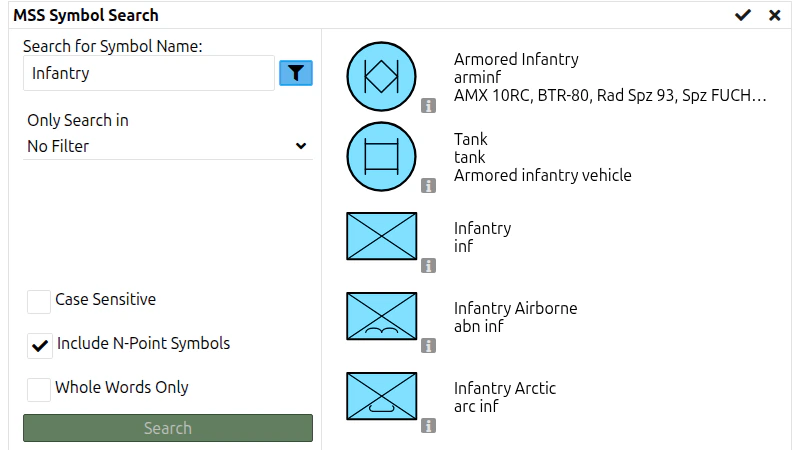
Task: Click 'Armored infantry vehicle' description
Action: 543,176
